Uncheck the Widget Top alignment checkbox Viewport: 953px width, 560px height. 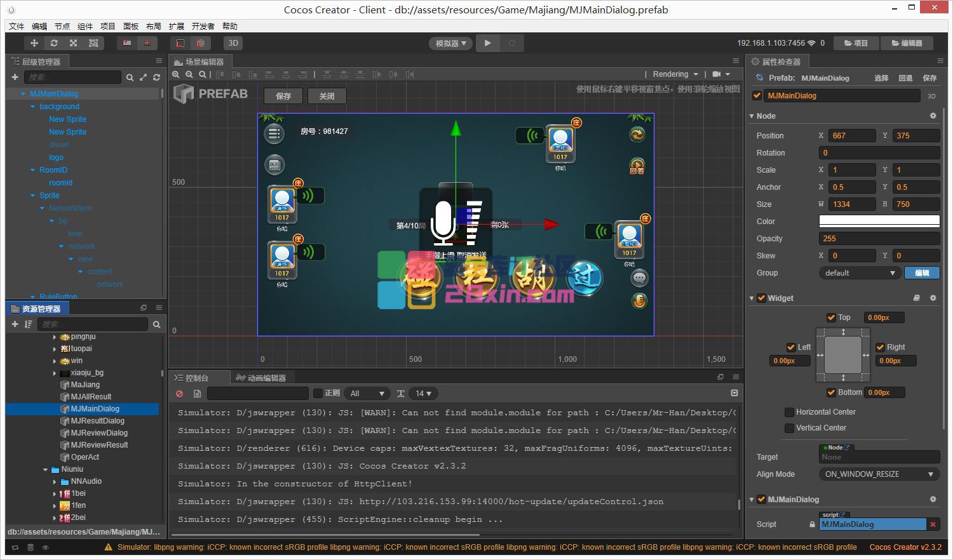[x=831, y=317]
